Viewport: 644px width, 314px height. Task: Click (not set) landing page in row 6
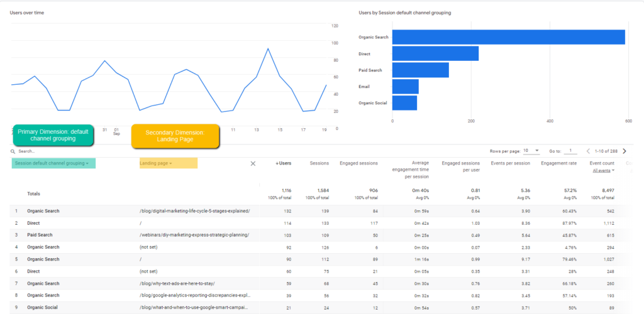[148, 271]
